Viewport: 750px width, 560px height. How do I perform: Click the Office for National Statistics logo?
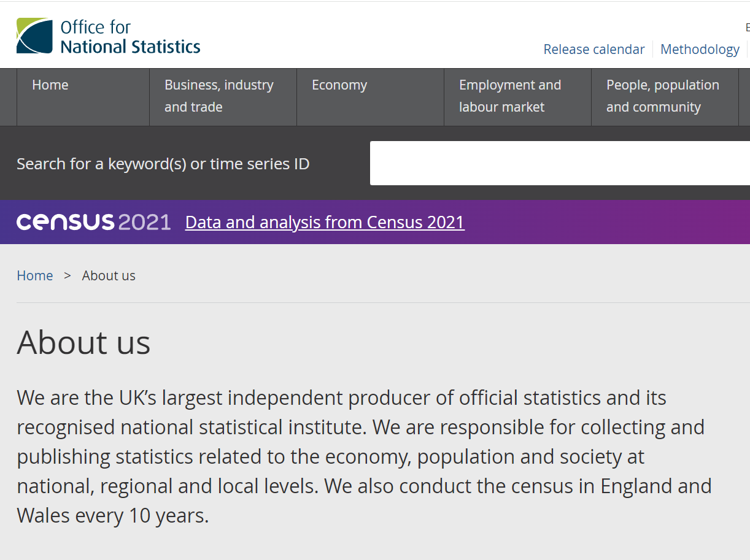(x=108, y=36)
